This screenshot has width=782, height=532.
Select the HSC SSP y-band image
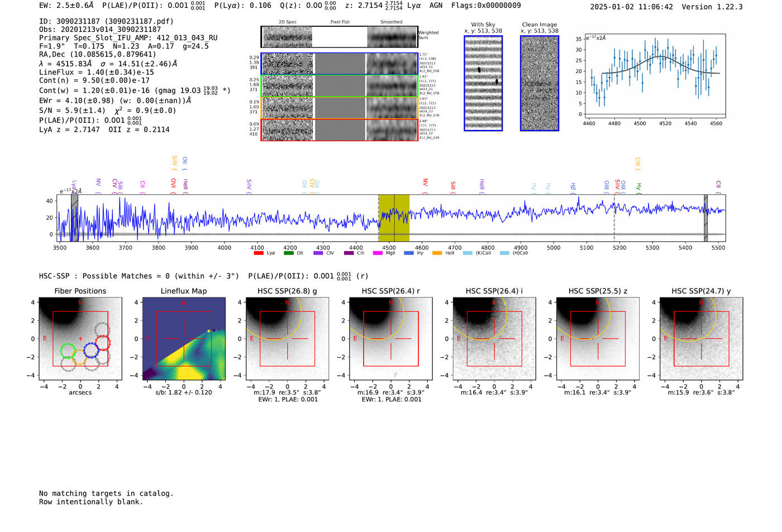click(x=701, y=338)
